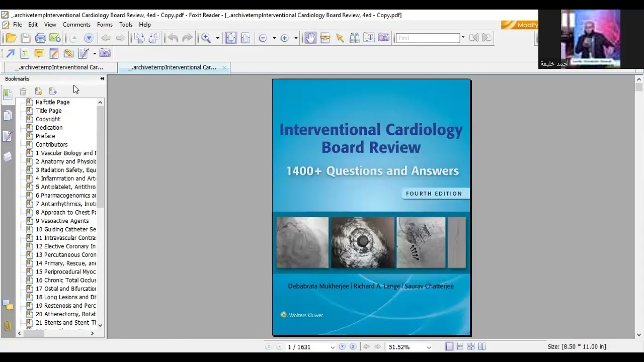This screenshot has width=644, height=362.
Task: Enable single page layout in status bar
Action: pyautogui.click(x=449, y=346)
